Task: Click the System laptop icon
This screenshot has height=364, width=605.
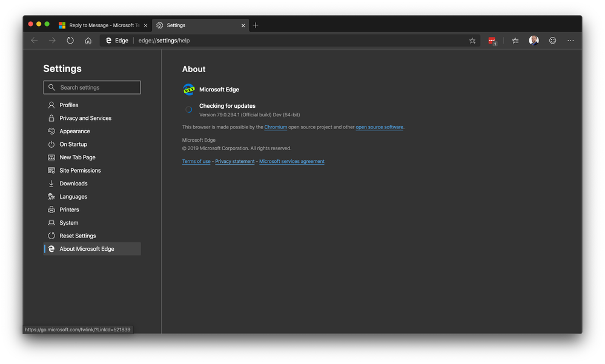Action: [x=51, y=223]
